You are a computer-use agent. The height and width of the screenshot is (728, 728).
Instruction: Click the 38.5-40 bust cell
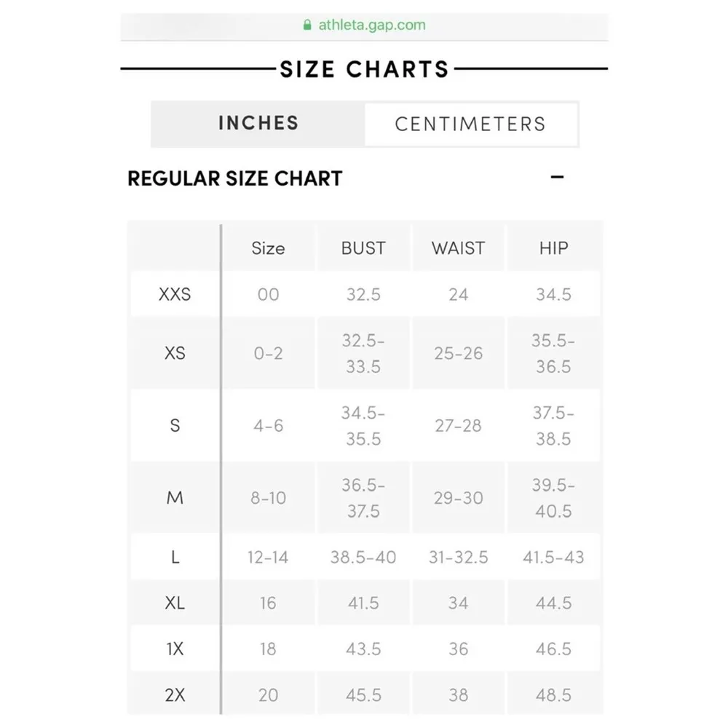coord(363,558)
